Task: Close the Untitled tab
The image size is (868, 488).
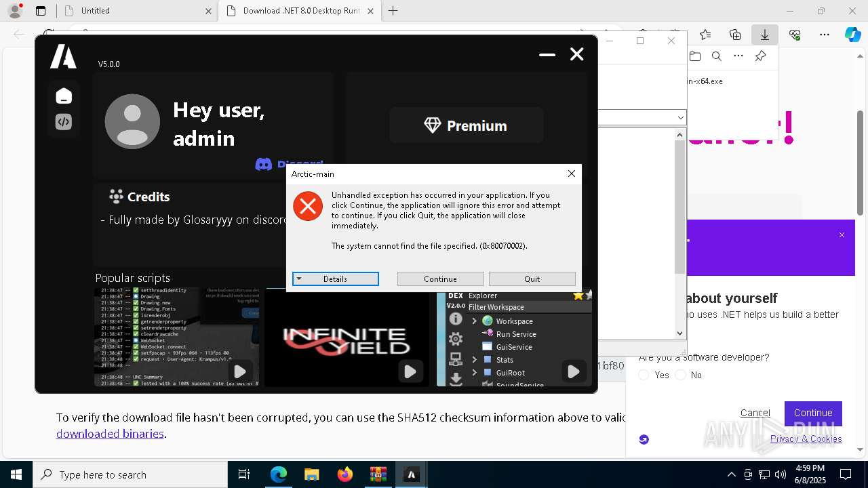Action: 208,11
